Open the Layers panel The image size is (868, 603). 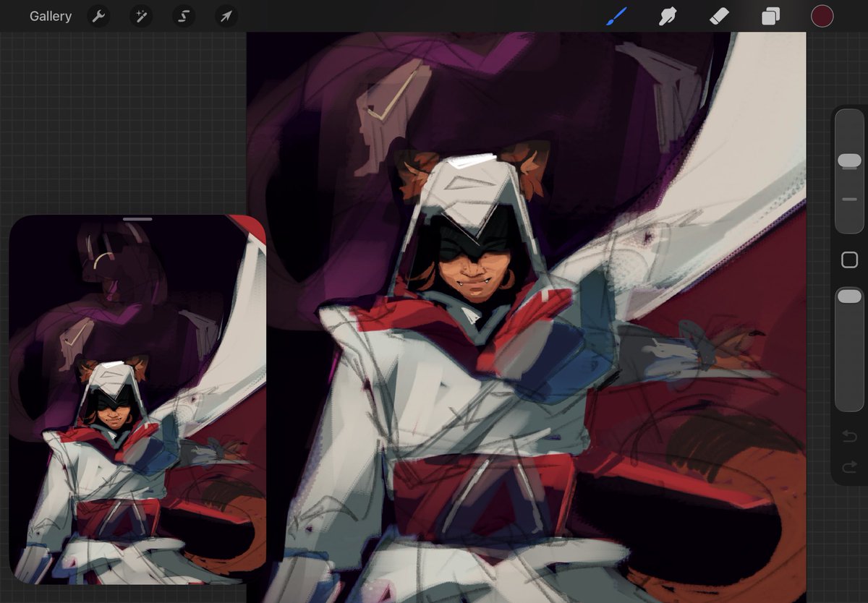click(770, 16)
